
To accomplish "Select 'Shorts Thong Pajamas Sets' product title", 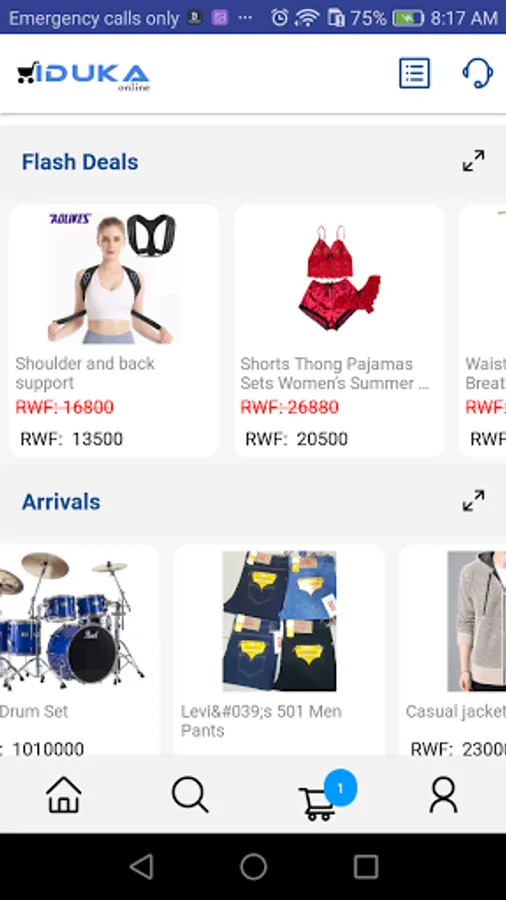I will (334, 373).
